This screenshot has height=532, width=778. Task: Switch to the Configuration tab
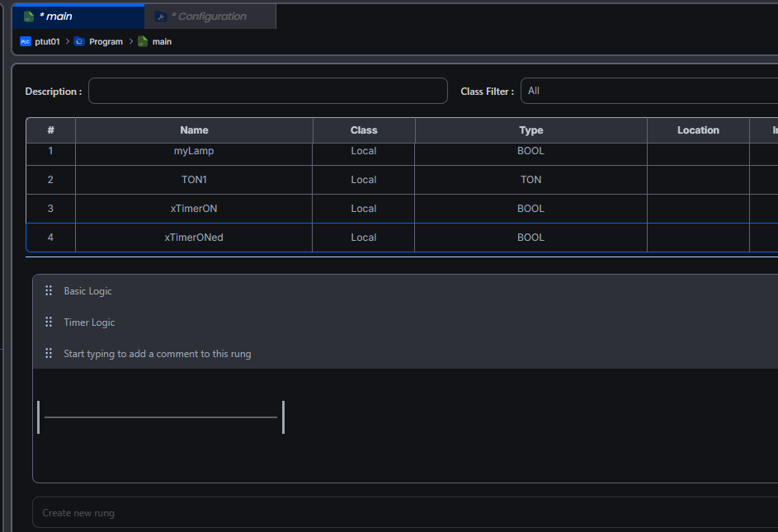pos(210,16)
